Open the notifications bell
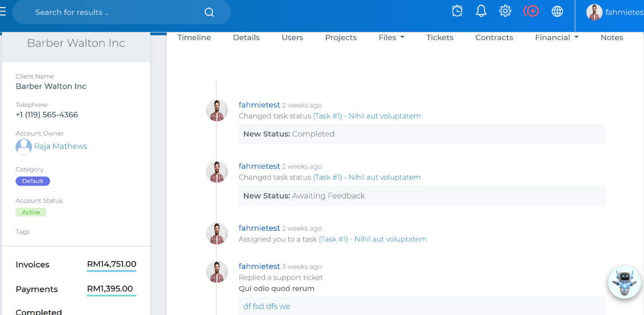This screenshot has width=644, height=315. click(481, 11)
